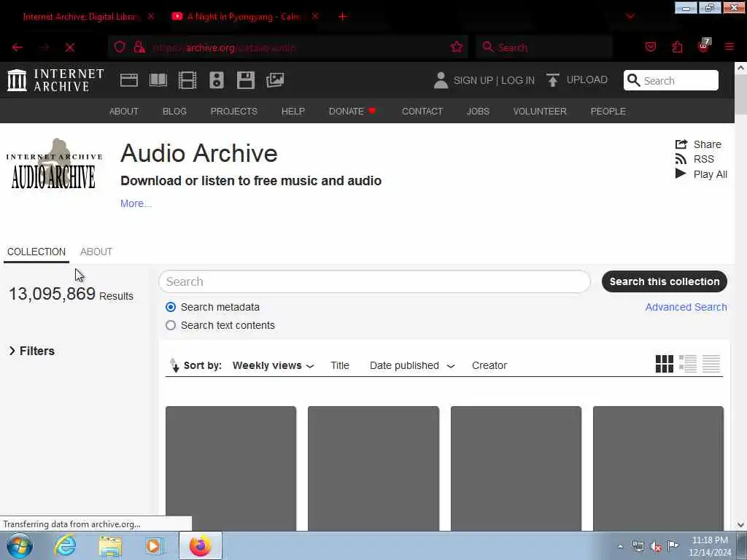
Task: Open the Advanced Search link
Action: (686, 307)
